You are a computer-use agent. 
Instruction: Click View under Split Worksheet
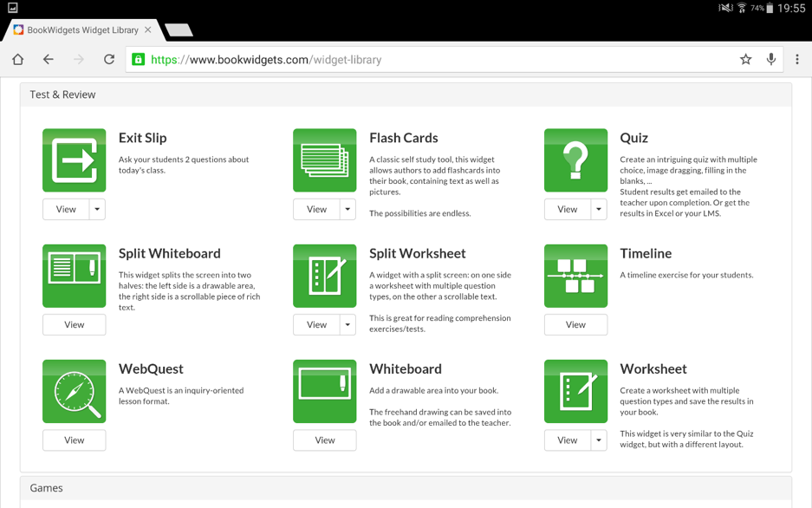coord(316,325)
